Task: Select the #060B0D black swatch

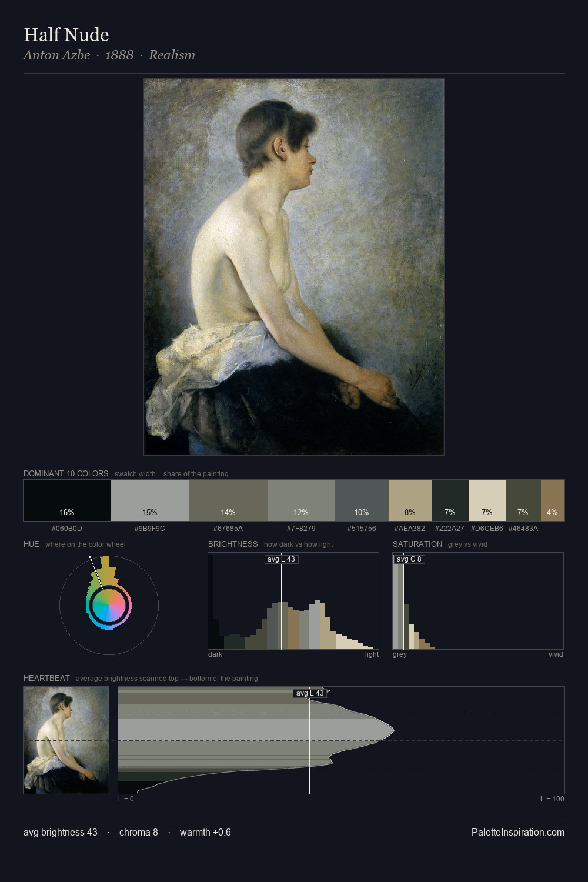Action: click(x=67, y=500)
